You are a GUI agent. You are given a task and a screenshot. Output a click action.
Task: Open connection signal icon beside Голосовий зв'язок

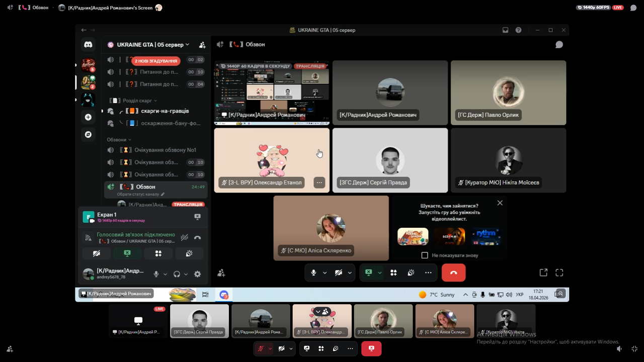pyautogui.click(x=88, y=238)
